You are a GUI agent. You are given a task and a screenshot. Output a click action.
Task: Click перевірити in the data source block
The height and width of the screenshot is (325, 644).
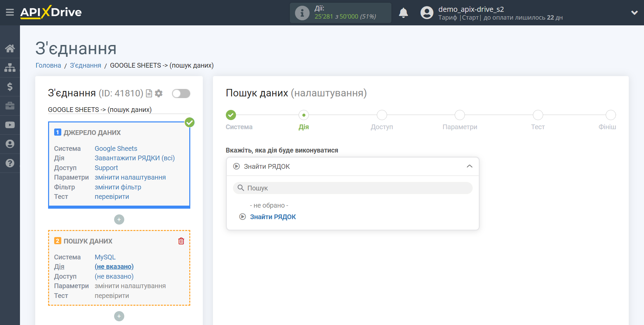click(x=112, y=196)
